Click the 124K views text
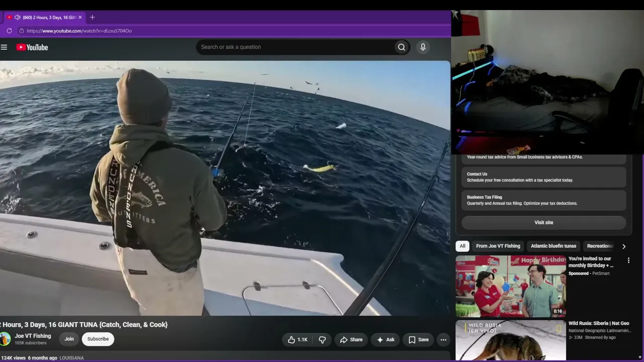 [x=13, y=358]
